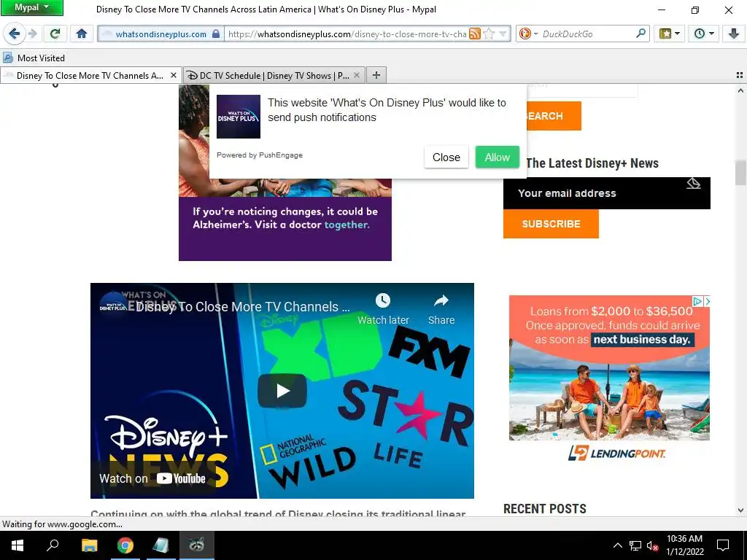Open the video title Disney To Close More TV Channels

tap(243, 307)
